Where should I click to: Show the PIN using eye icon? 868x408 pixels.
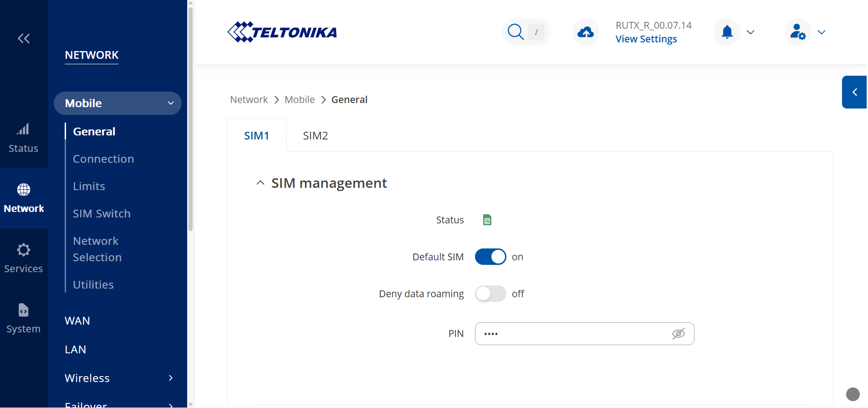[678, 334]
